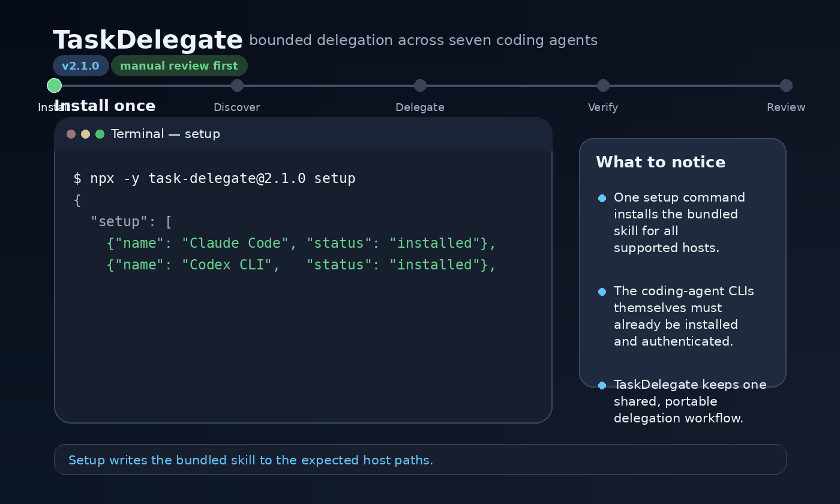840x504 pixels.
Task: Click the yellow terminal window dot
Action: click(x=85, y=134)
